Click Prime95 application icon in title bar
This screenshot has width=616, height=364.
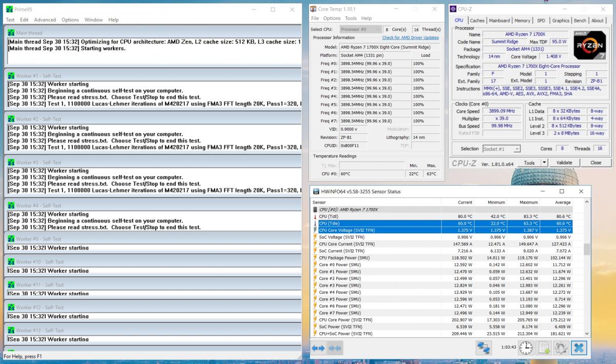[x=9, y=9]
